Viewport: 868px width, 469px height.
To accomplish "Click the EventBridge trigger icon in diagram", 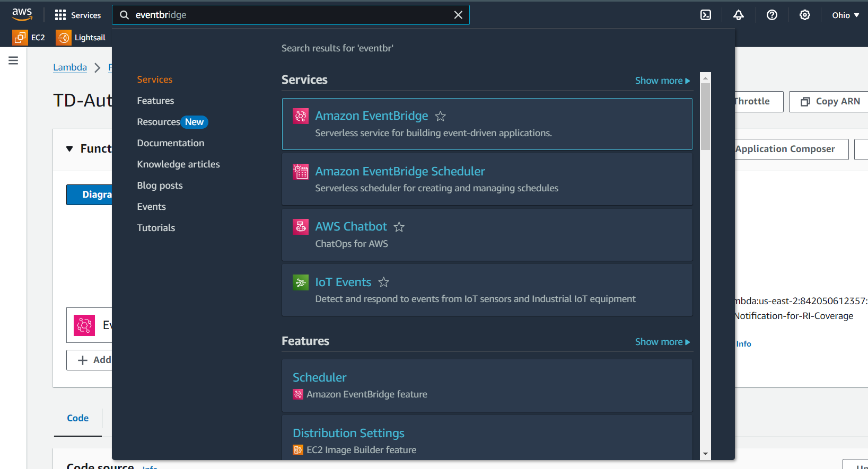I will [84, 325].
